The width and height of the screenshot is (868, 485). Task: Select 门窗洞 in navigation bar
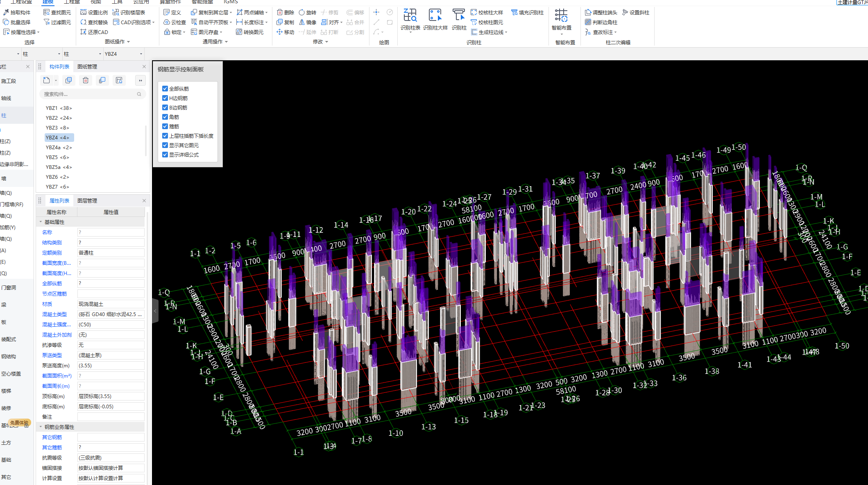[9, 288]
